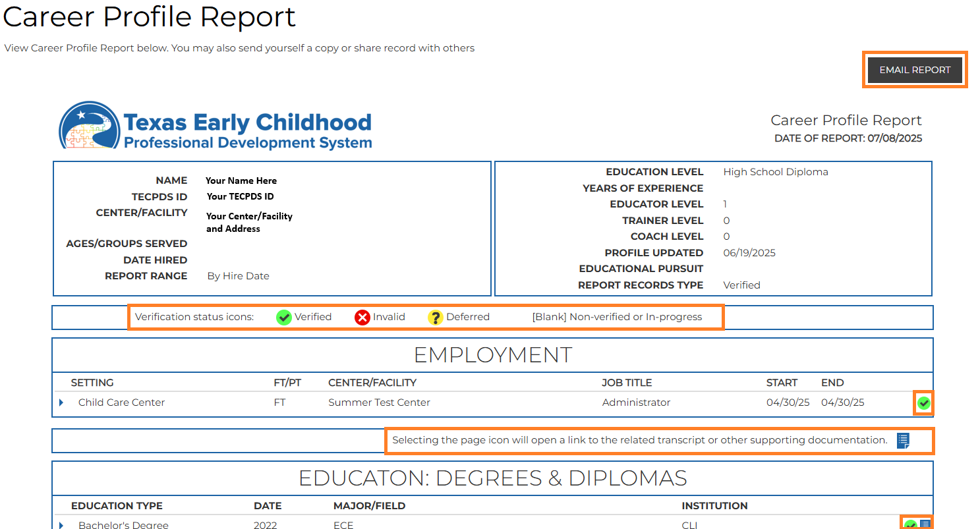980x529 pixels.
Task: Click verified checkmark on Bachelor's Degree row
Action: tap(911, 525)
